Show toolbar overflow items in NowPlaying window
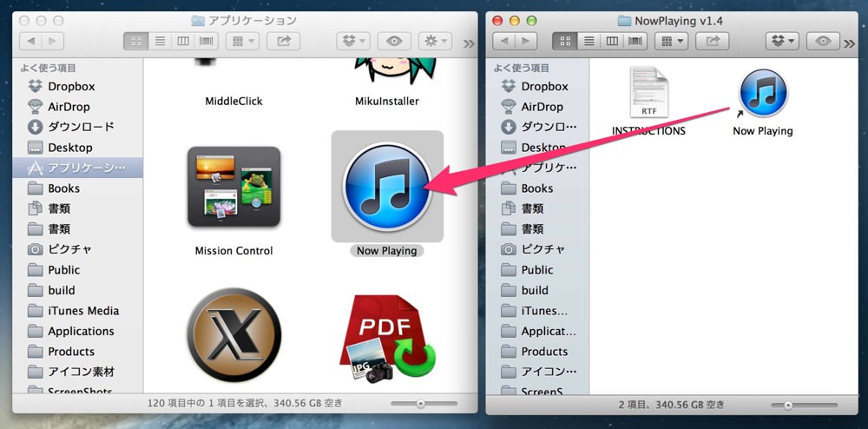 (x=850, y=43)
